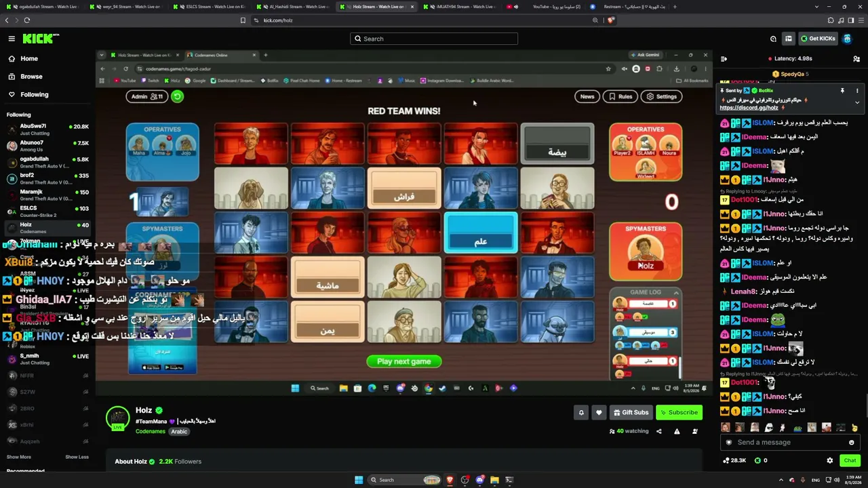
Task: Open the user avatar menu
Action: (847, 39)
